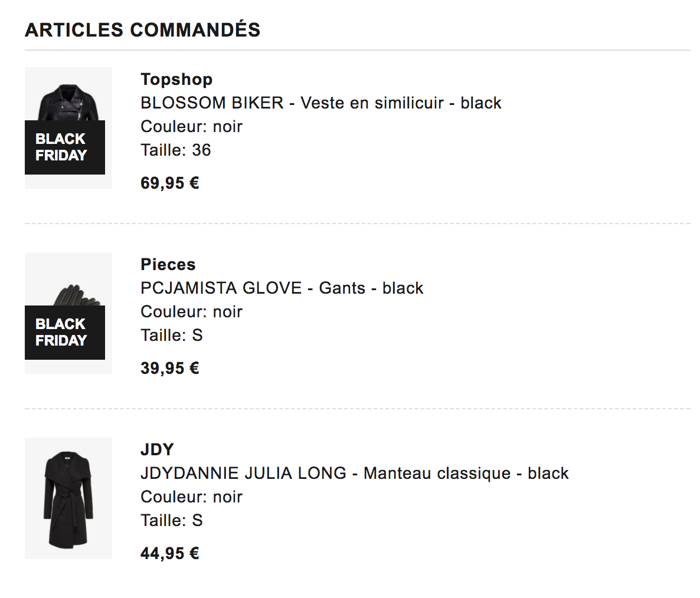
Task: Open the Pieces brand link
Action: [168, 264]
